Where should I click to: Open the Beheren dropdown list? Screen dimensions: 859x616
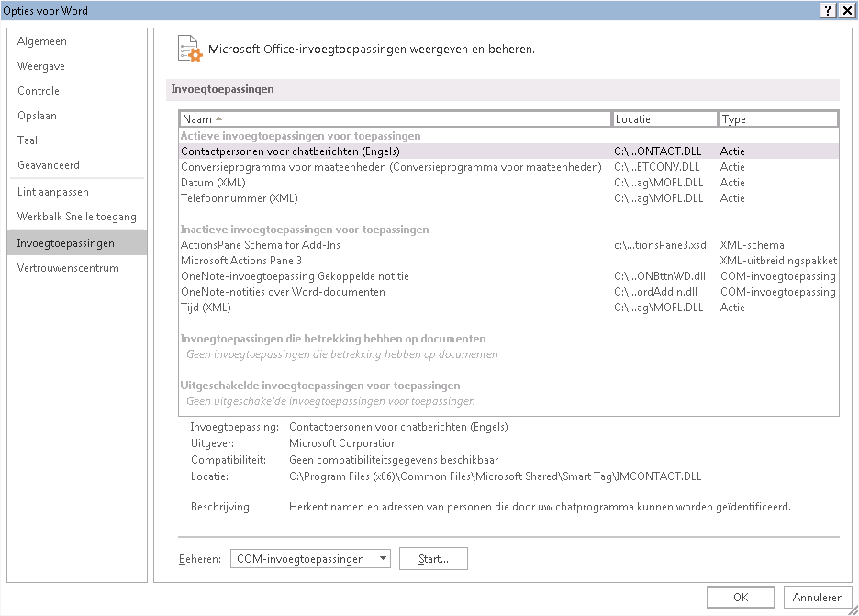310,559
